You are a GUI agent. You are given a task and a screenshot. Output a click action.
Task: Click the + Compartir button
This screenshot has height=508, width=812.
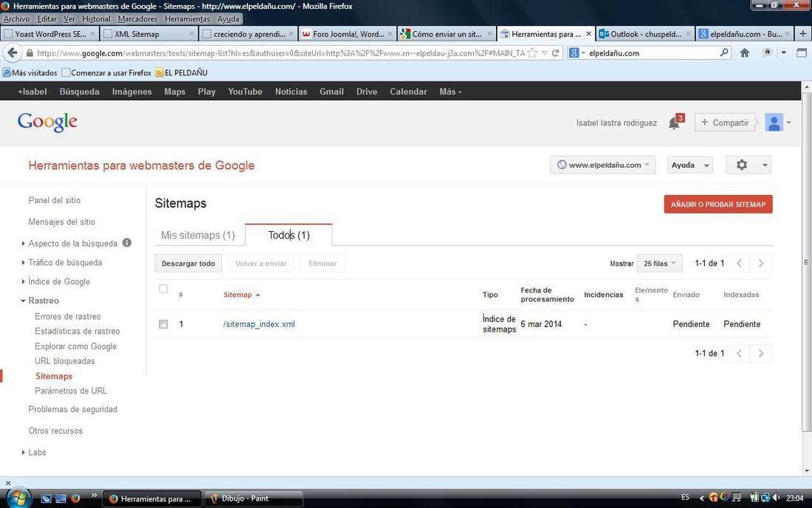coord(724,123)
